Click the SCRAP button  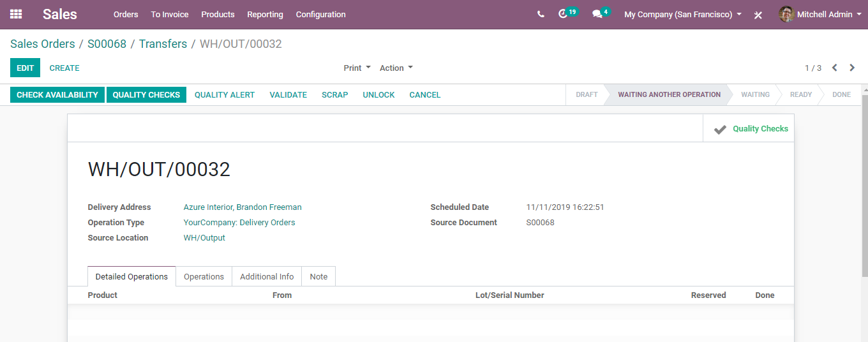(x=335, y=95)
